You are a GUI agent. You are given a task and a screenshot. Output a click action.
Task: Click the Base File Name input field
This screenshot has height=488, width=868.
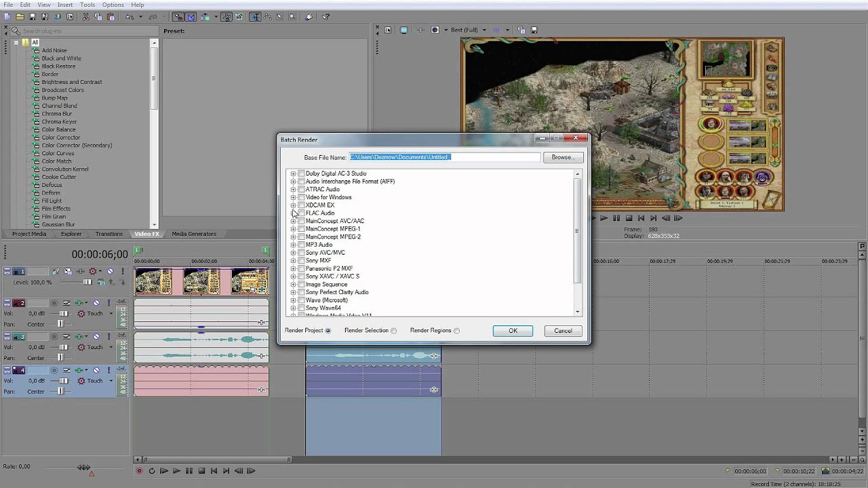pos(445,157)
